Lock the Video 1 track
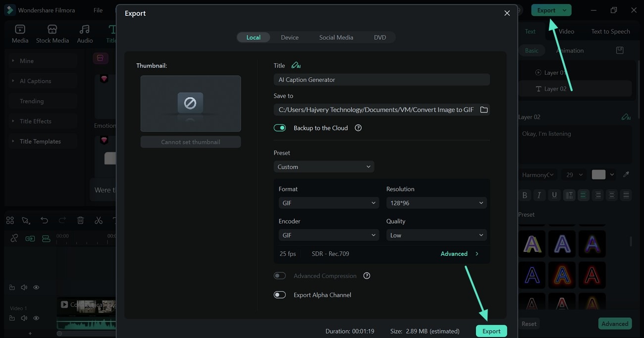644x338 pixels. click(x=12, y=318)
